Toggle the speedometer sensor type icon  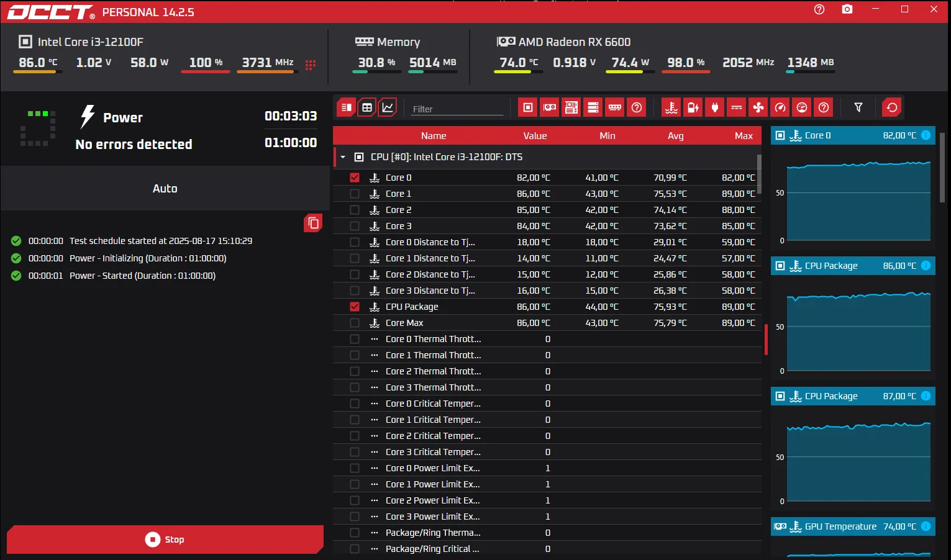pyautogui.click(x=780, y=107)
